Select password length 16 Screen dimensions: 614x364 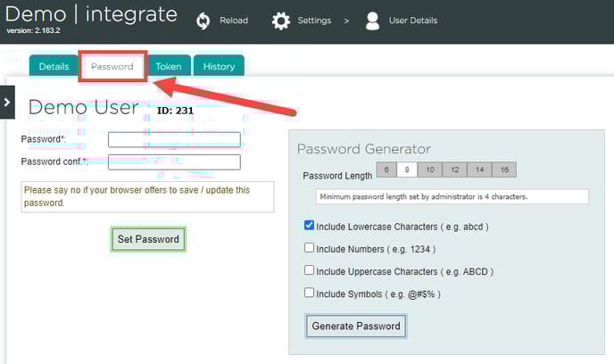(x=504, y=170)
